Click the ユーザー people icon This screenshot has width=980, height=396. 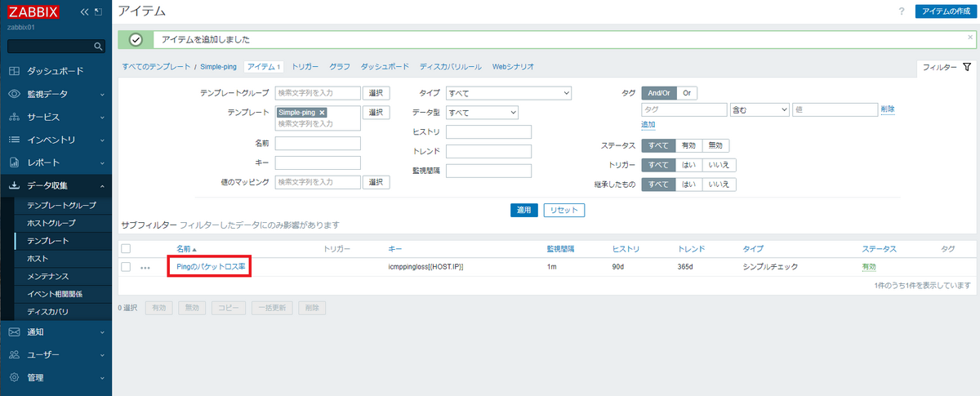point(14,355)
